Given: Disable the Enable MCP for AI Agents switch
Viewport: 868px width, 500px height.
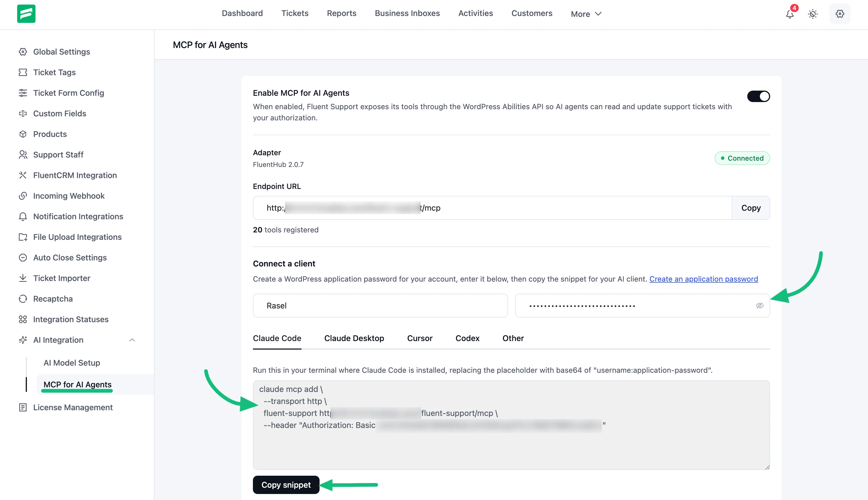Looking at the screenshot, I should (758, 97).
